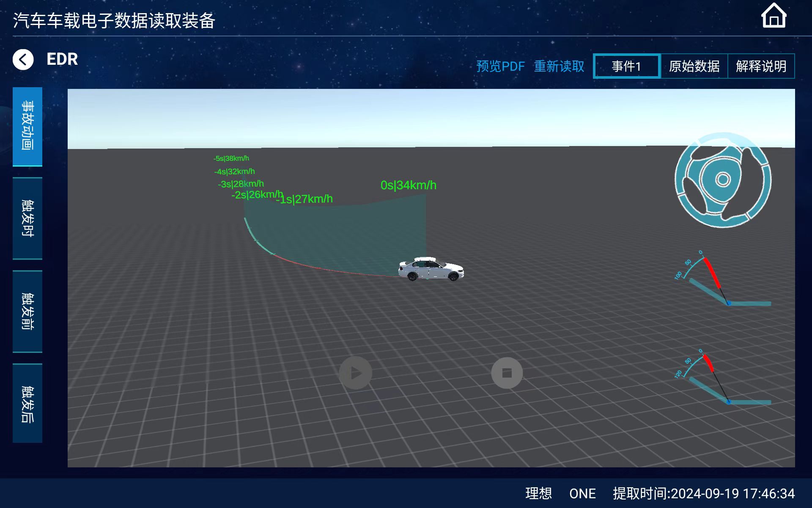
Task: Click the upper pedal gauge with 100 scale
Action: point(722,278)
